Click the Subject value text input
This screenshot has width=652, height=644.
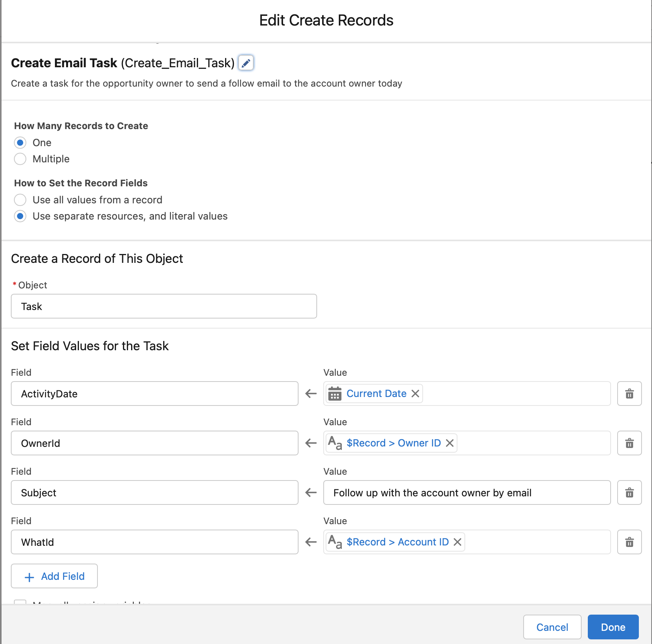pyautogui.click(x=467, y=492)
